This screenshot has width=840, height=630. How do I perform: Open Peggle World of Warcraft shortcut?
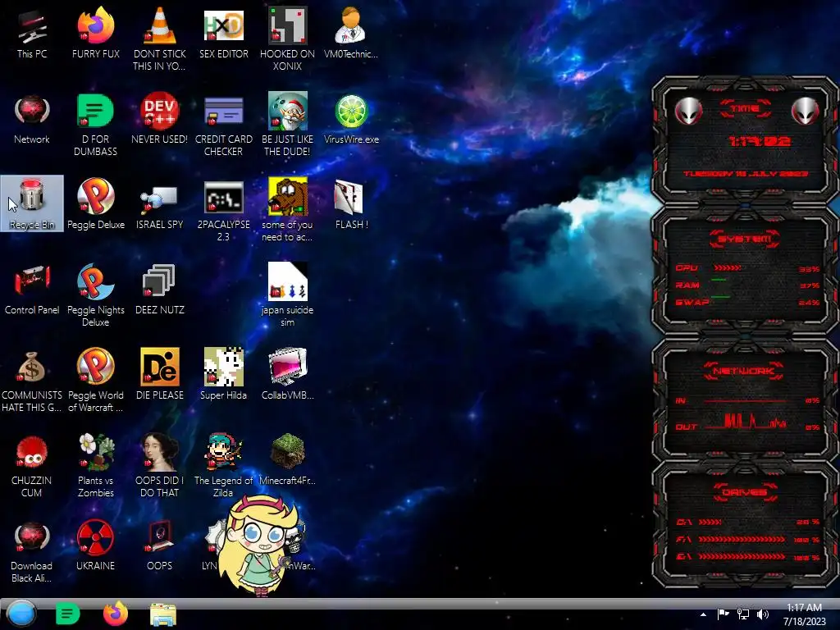[x=95, y=379]
